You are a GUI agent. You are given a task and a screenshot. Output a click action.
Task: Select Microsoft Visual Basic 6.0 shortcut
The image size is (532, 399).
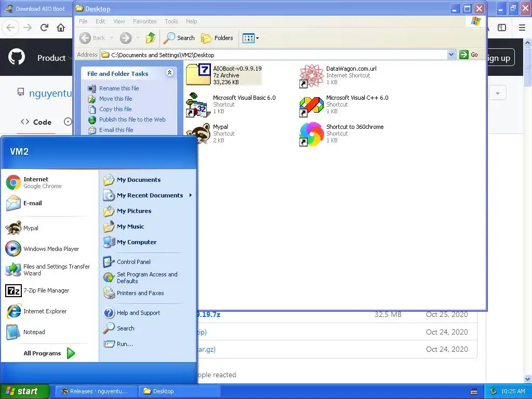pyautogui.click(x=231, y=104)
